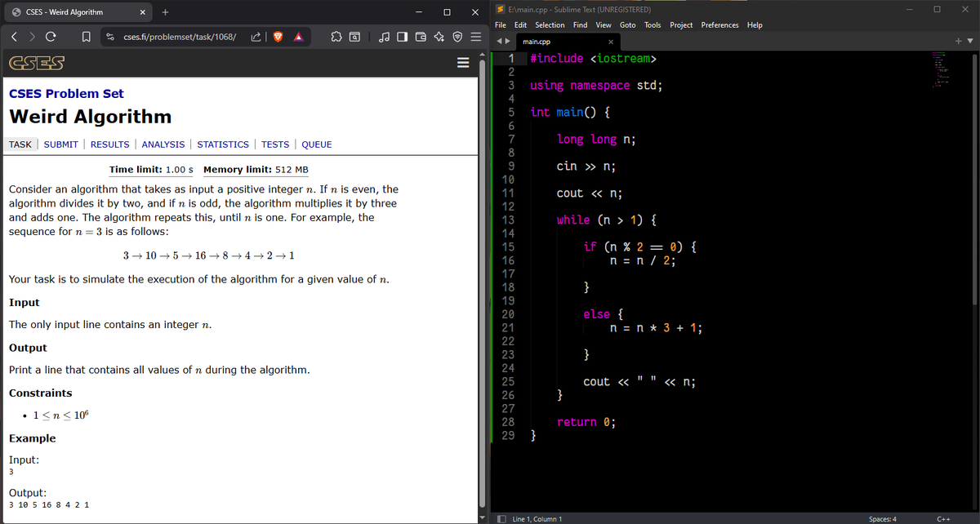Open the CSES Problem Set link
980x524 pixels.
(x=66, y=93)
